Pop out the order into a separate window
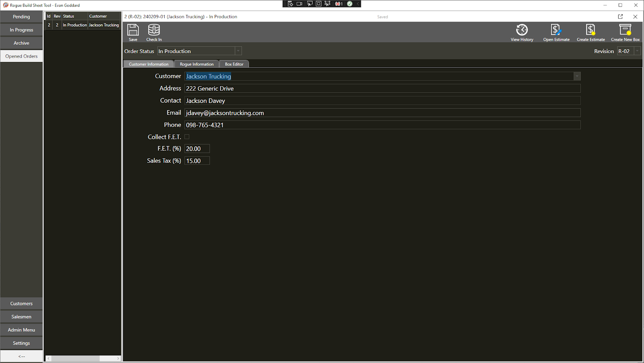This screenshot has height=363, width=644. pos(620,17)
